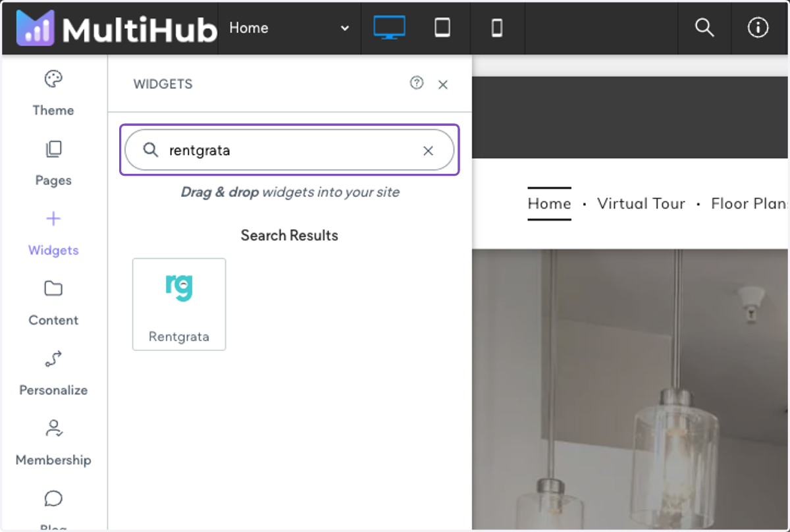790x532 pixels.
Task: Switch to desktop preview mode
Action: coord(389,28)
